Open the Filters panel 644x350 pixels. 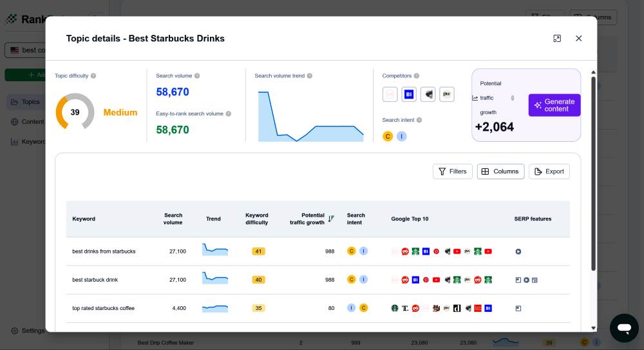452,171
